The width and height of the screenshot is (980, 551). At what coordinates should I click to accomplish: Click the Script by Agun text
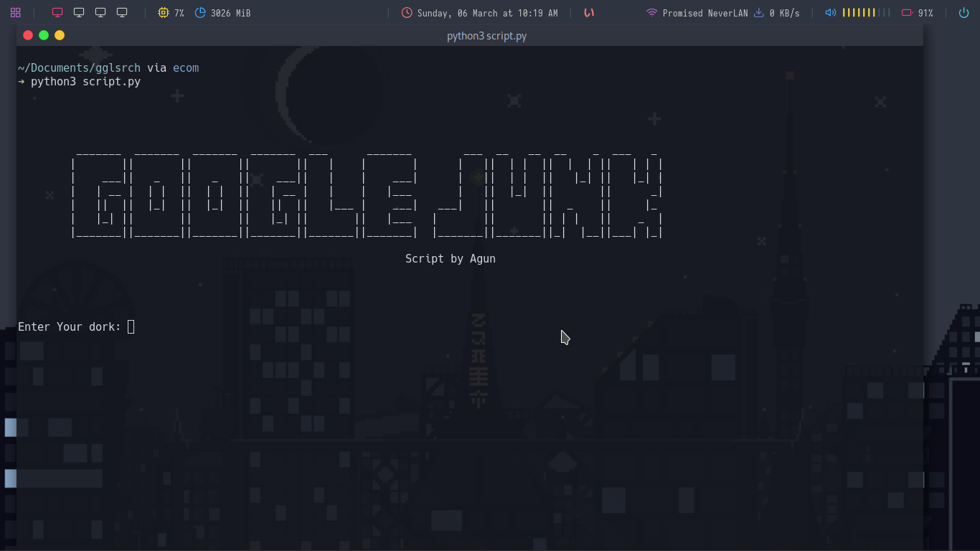coord(451,258)
